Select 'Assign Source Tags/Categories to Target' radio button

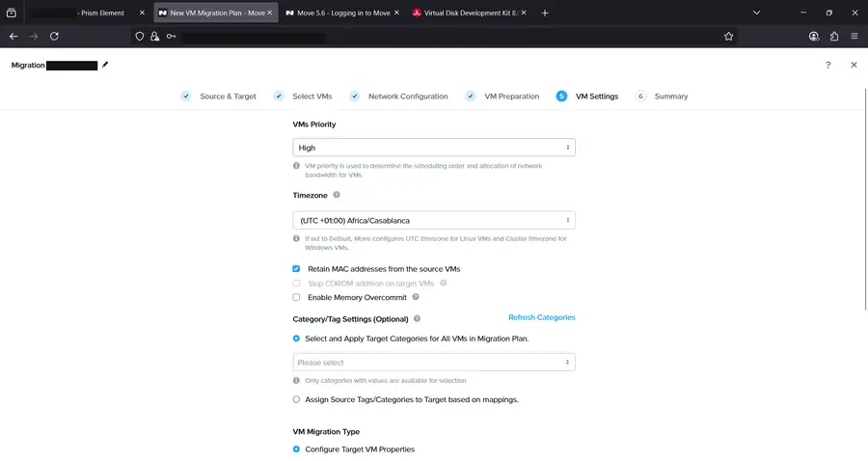click(x=296, y=399)
